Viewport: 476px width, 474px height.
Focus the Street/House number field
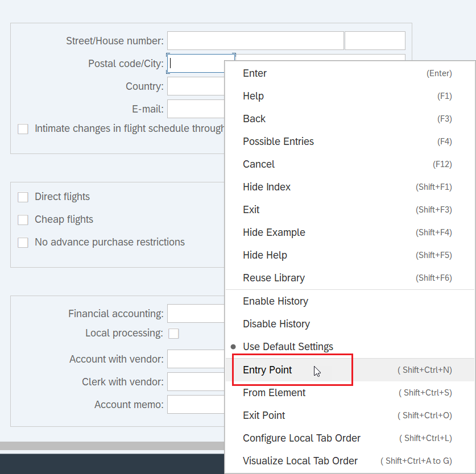(x=255, y=41)
